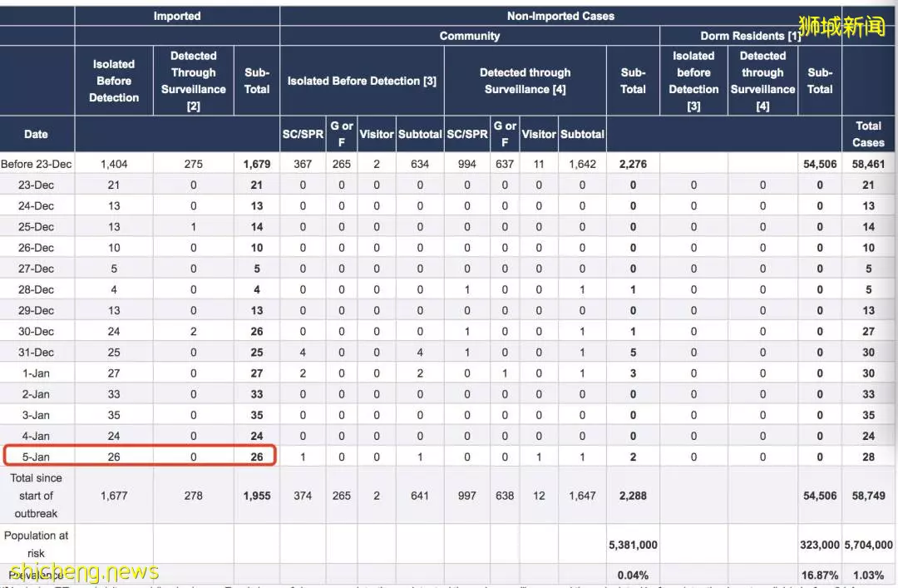Image resolution: width=898 pixels, height=588 pixels.
Task: Click the "5,381,000" population value
Action: point(633,545)
